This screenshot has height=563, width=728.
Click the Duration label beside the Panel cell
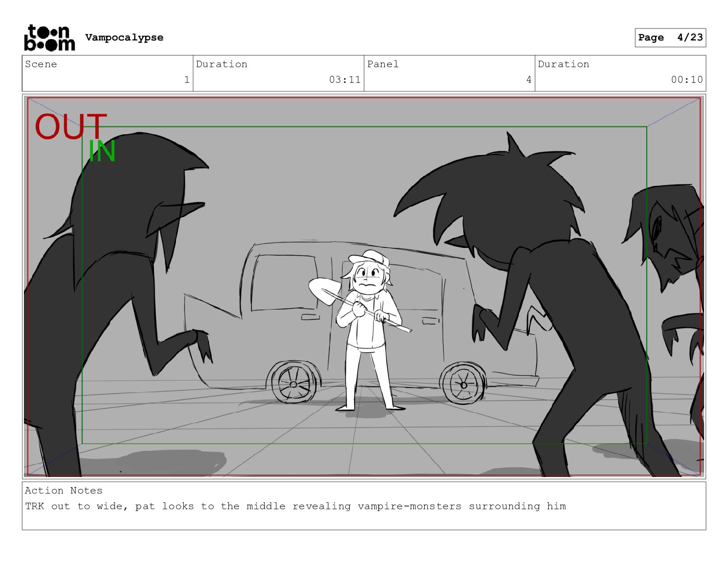coord(563,64)
